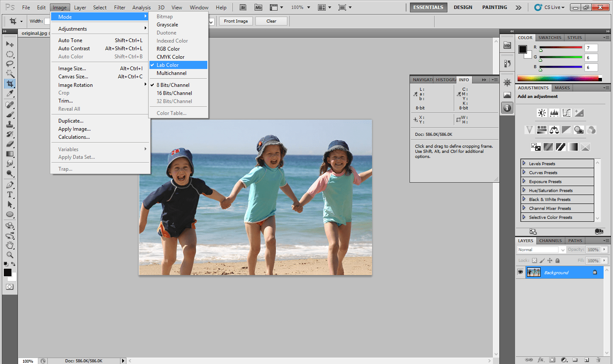Select the Move tool
Viewport: 613px width, 364px height.
[9, 44]
